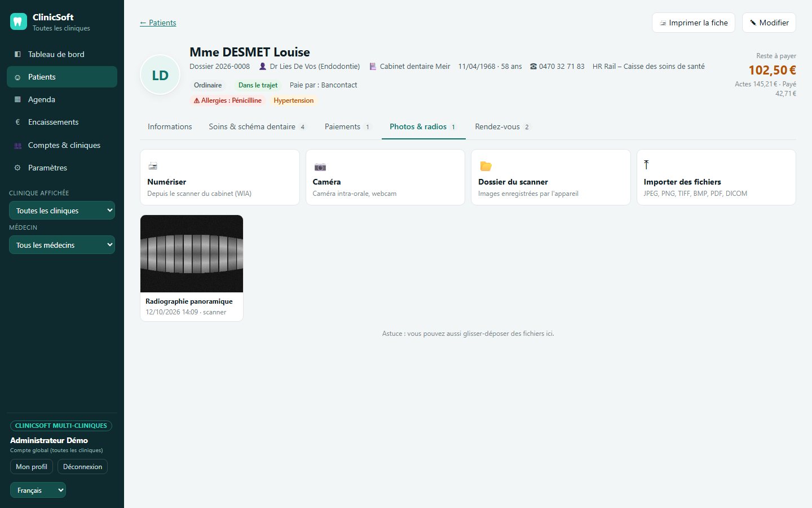Screen dimensions: 812x508
Task: Click the Agenda calendar icon
Action: [x=17, y=99]
